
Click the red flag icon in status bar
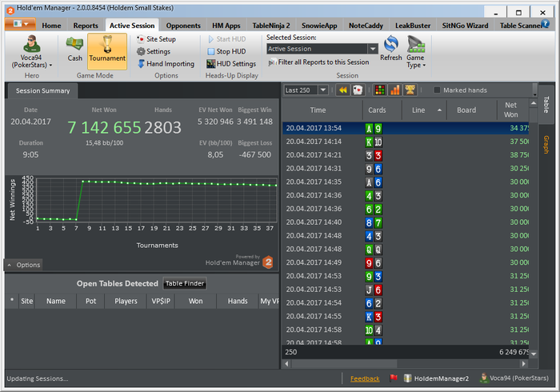pyautogui.click(x=394, y=378)
